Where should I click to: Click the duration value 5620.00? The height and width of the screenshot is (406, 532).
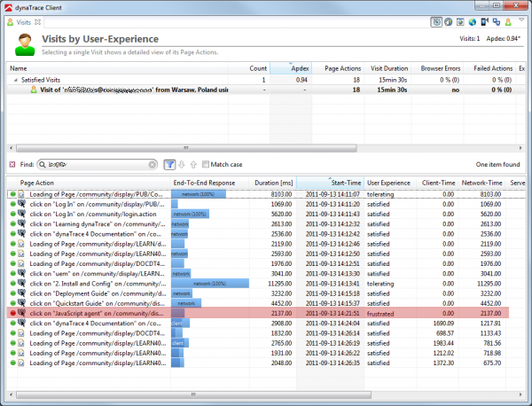coord(281,214)
